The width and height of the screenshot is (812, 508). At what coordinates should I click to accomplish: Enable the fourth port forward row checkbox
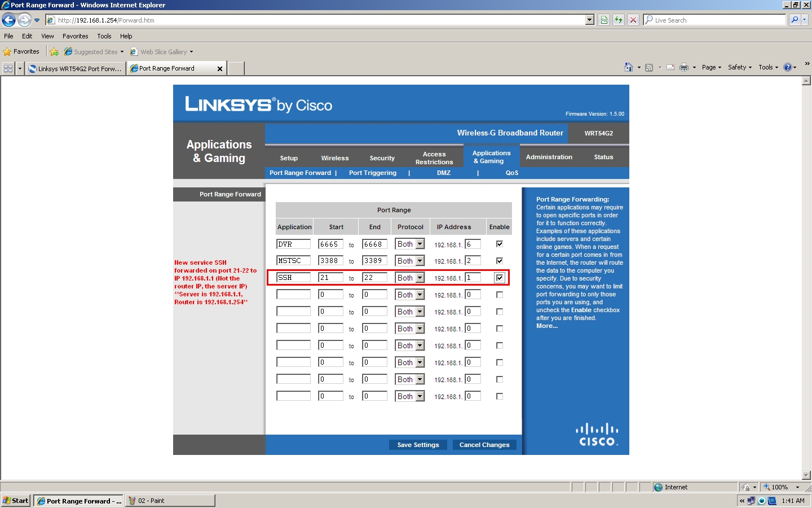click(x=500, y=295)
